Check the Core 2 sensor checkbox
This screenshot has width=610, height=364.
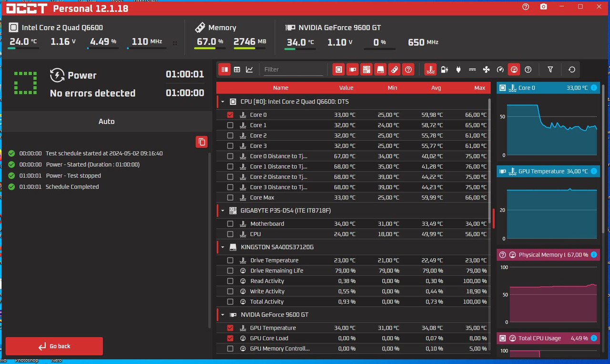230,136
